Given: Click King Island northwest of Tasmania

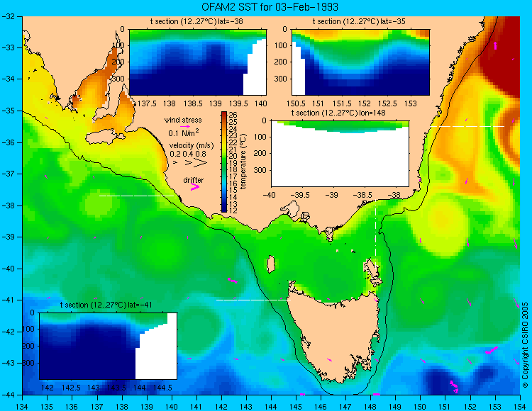Looking at the screenshot, I should (x=270, y=264).
